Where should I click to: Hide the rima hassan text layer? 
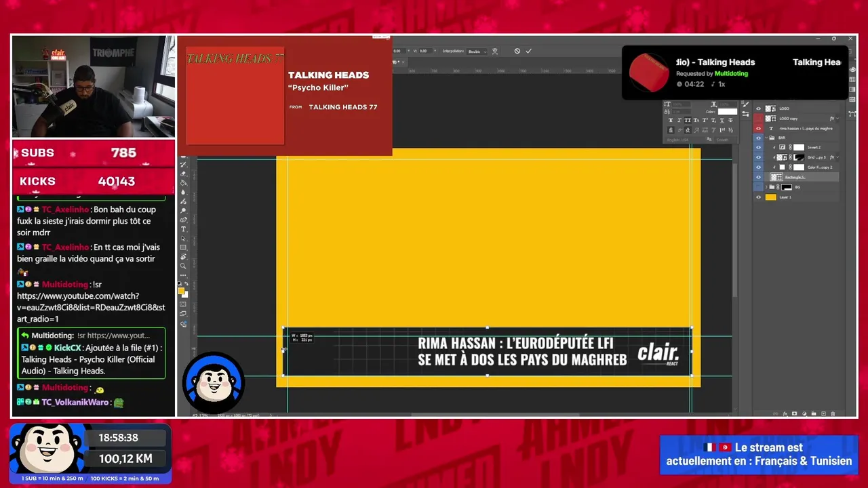tap(758, 129)
